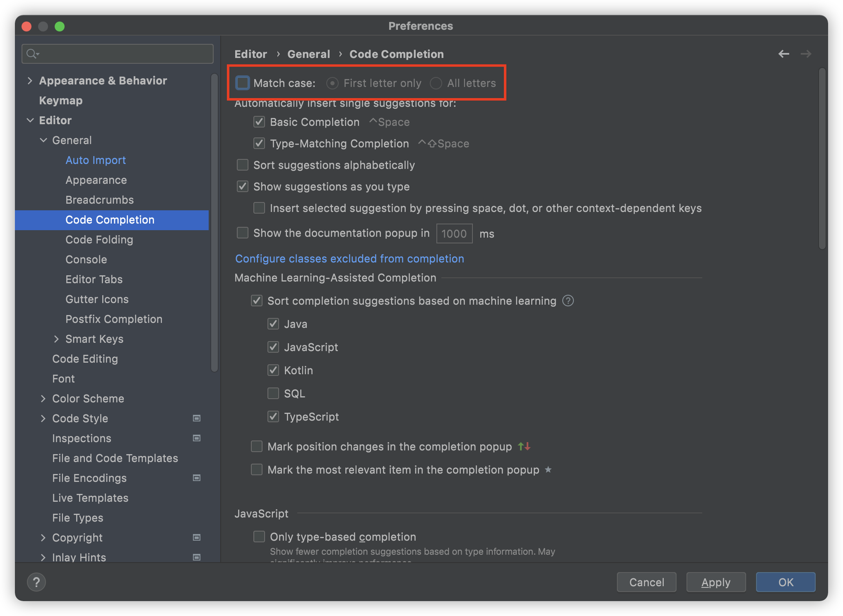Focus the settings search field

click(118, 54)
